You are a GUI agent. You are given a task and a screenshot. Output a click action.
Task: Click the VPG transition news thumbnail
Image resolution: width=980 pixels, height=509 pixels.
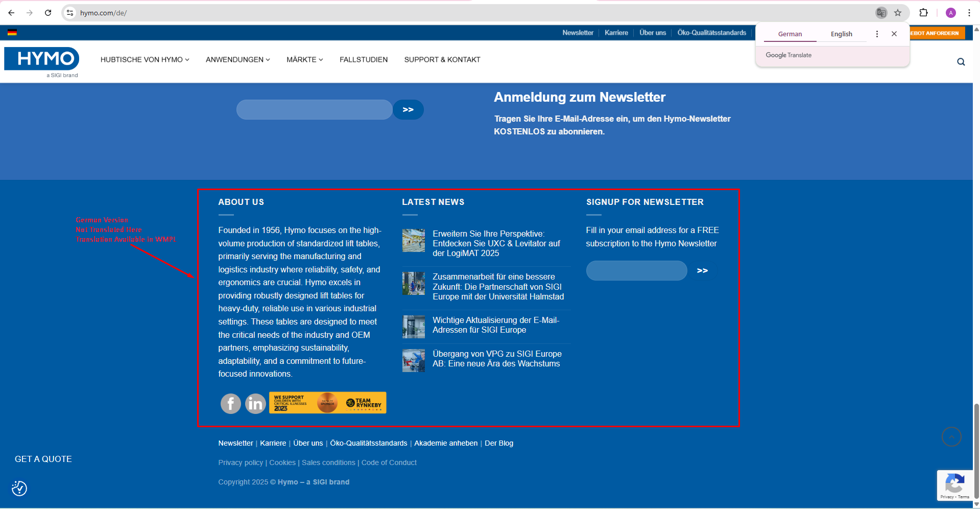(414, 361)
